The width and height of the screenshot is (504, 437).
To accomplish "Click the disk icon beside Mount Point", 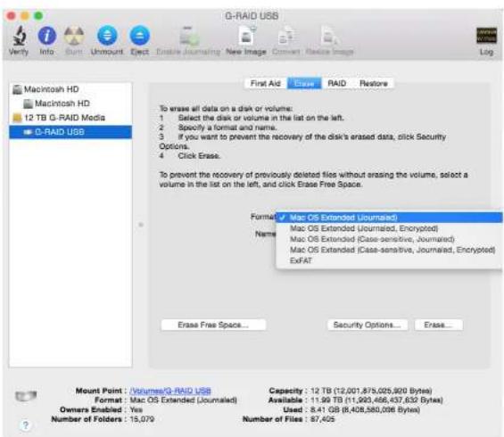I will point(26,396).
